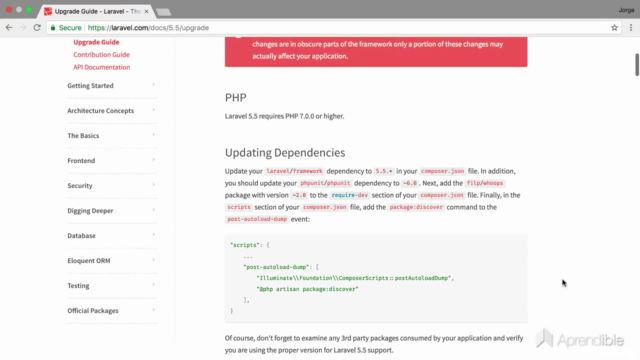Expand the Eloquent ORM section
This screenshot has width=640, height=360.
point(111,260)
